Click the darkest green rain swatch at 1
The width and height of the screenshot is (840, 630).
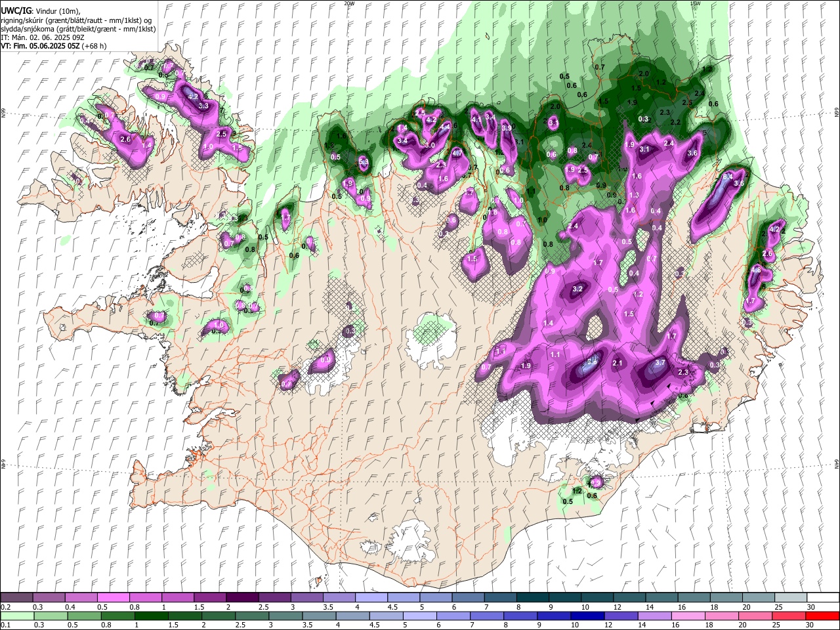(x=151, y=616)
